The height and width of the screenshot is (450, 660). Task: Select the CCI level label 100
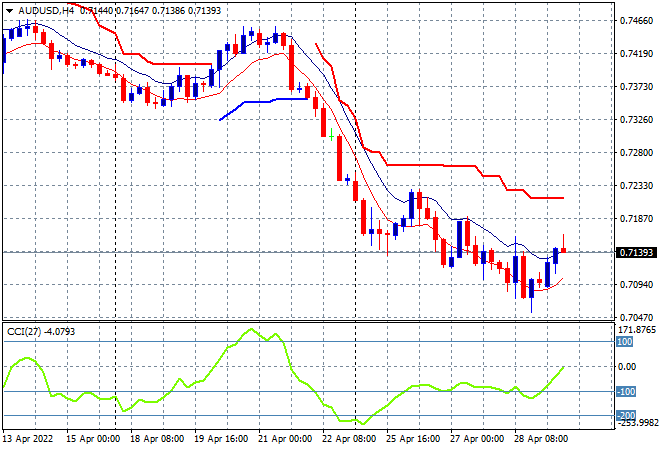pyautogui.click(x=624, y=342)
